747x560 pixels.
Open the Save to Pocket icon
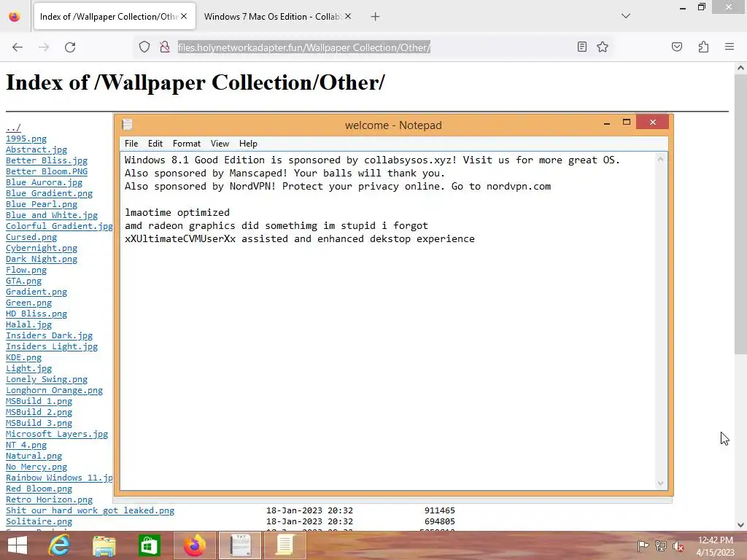click(x=677, y=47)
